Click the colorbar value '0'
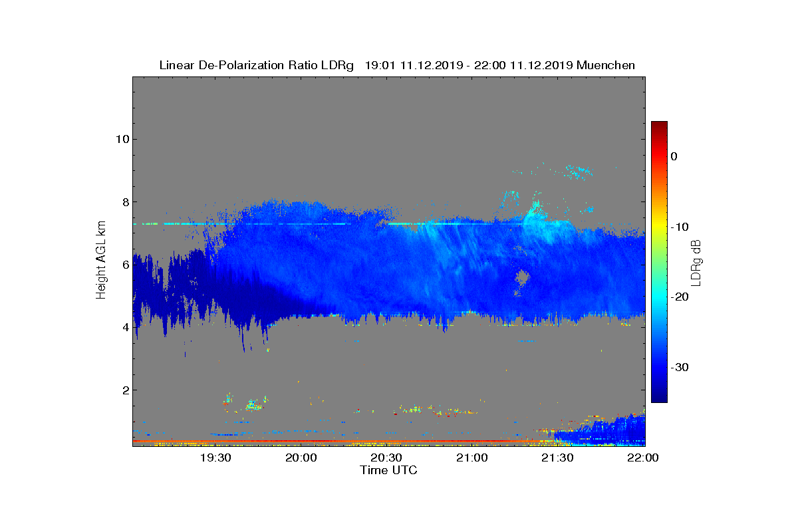Image resolution: width=798 pixels, height=532 pixels. pos(674,156)
